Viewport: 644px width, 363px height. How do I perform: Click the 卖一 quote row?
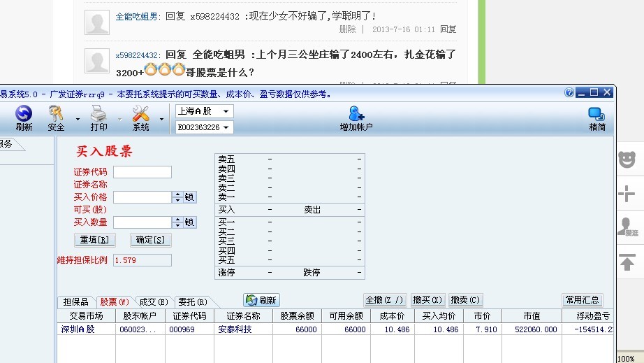[x=290, y=197]
